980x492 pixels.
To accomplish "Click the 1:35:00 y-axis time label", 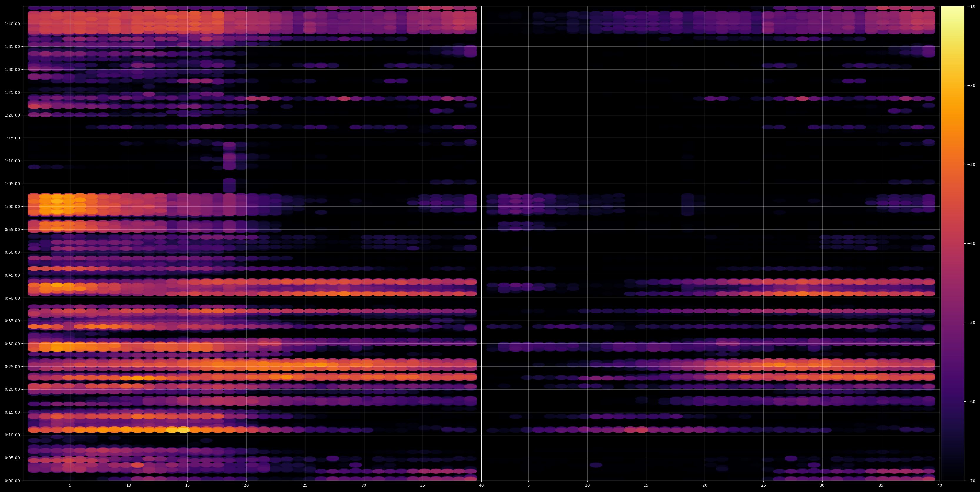I will (12, 47).
